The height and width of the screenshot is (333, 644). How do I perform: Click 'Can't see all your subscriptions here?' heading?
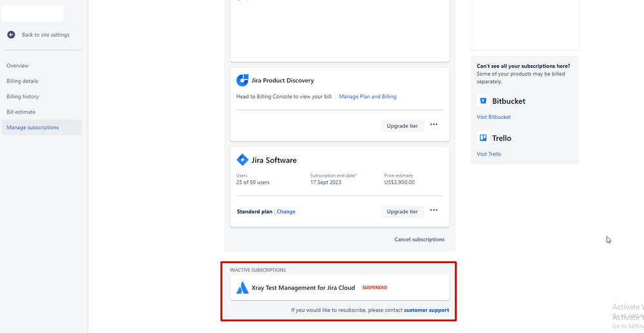click(x=523, y=66)
